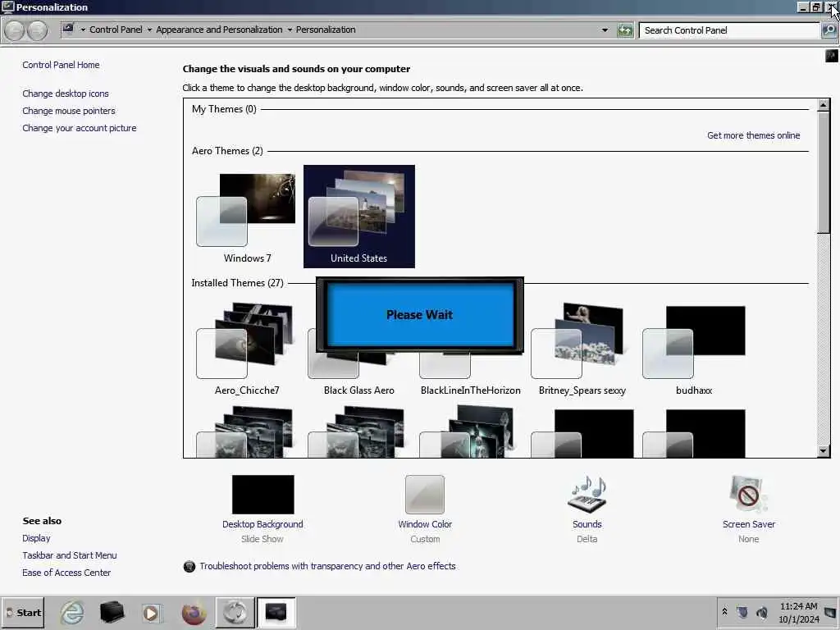This screenshot has width=840, height=630.
Task: Click the Screen Saver link label
Action: tap(748, 524)
